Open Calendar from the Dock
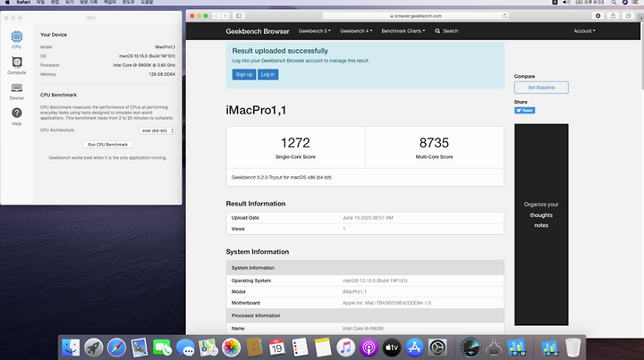Viewport: 644px width, 360px height. click(x=276, y=347)
